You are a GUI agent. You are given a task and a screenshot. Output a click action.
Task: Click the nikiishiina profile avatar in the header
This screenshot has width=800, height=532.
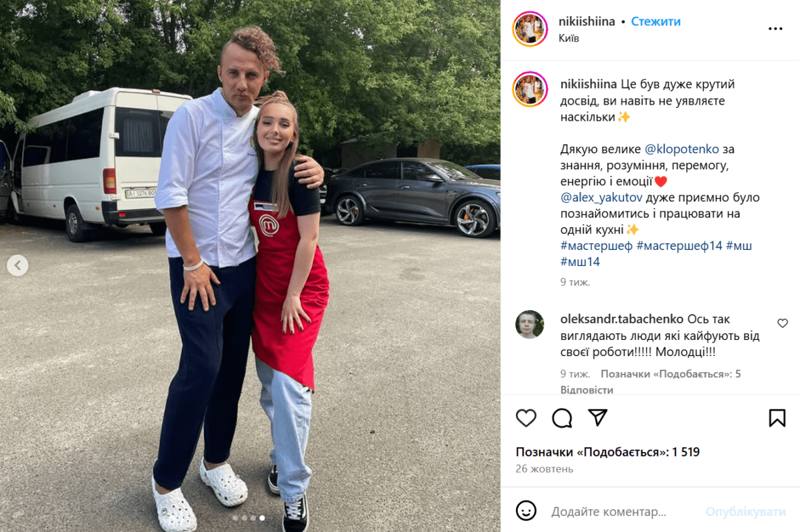[x=530, y=29]
